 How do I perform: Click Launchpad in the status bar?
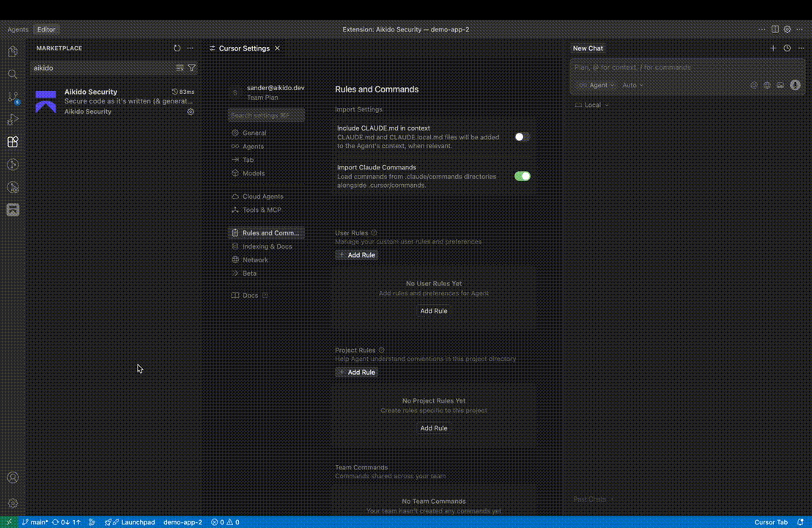pos(130,522)
